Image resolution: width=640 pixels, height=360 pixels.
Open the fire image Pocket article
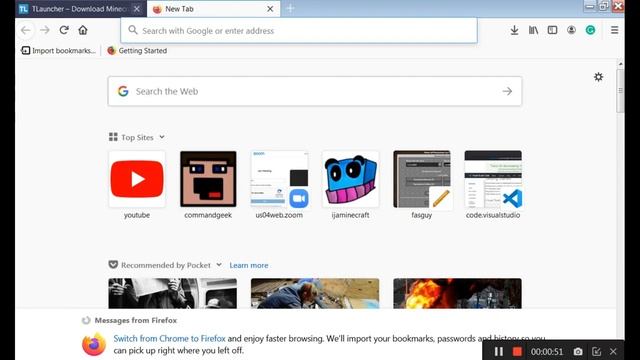457,293
